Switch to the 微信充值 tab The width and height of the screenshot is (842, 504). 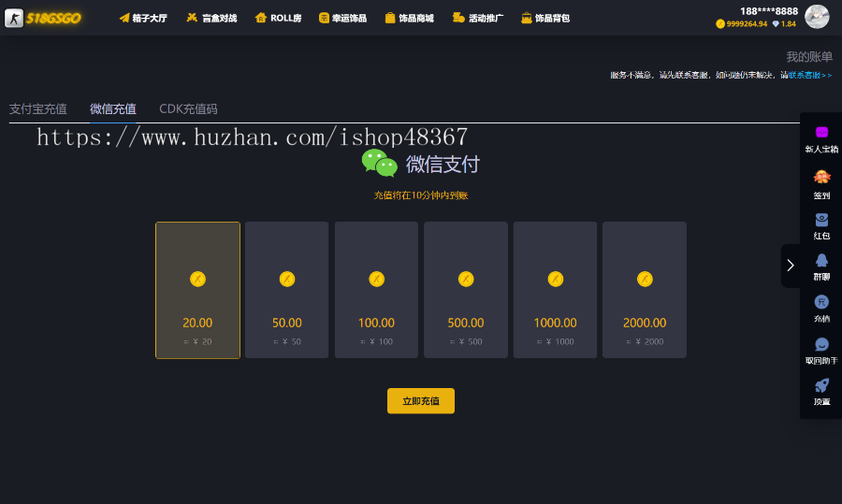point(113,109)
